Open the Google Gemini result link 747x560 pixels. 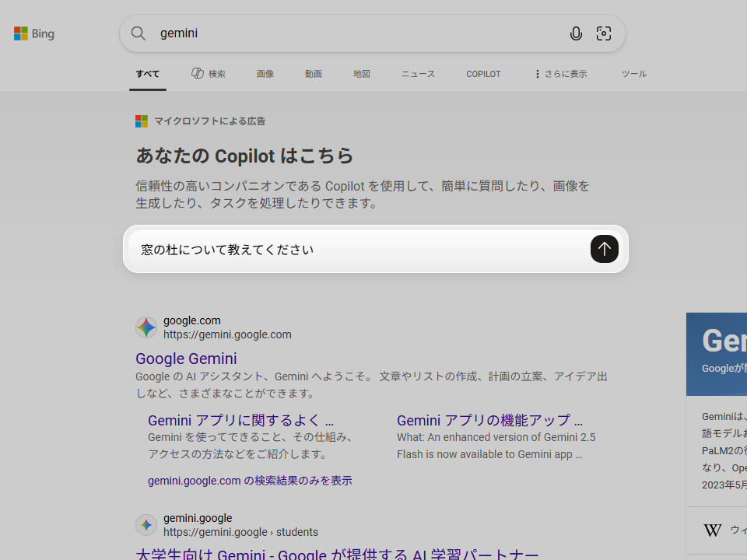coord(186,359)
